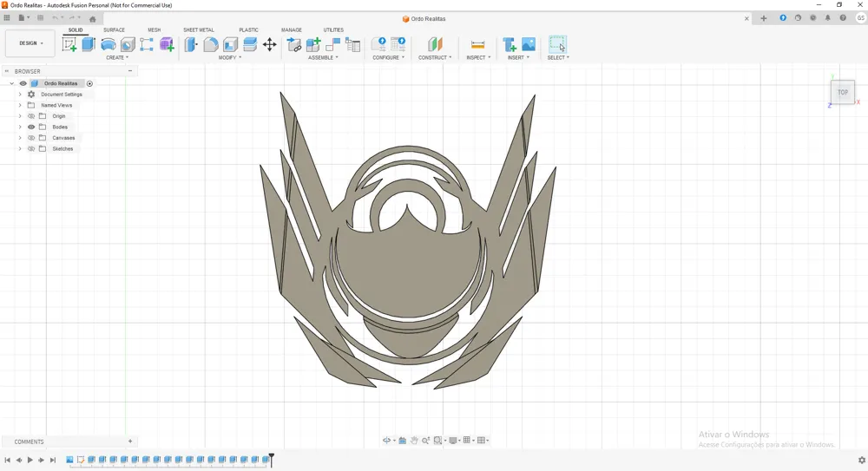Activate Ordo Realitas component radio button
Image resolution: width=868 pixels, height=471 pixels.
[x=89, y=83]
